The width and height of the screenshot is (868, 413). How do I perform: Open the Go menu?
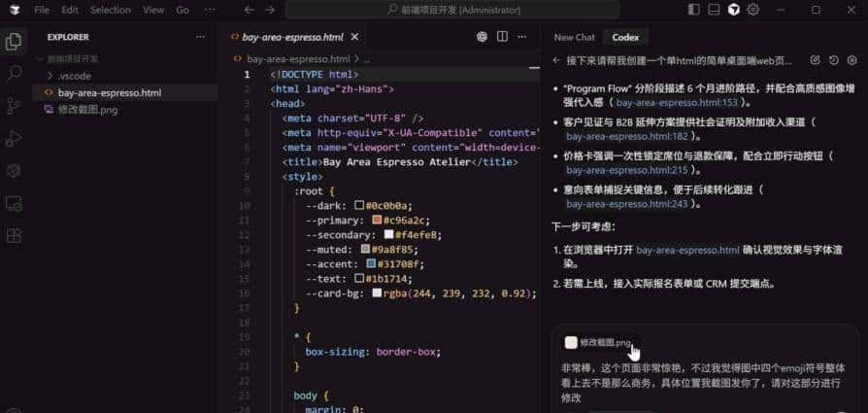183,10
